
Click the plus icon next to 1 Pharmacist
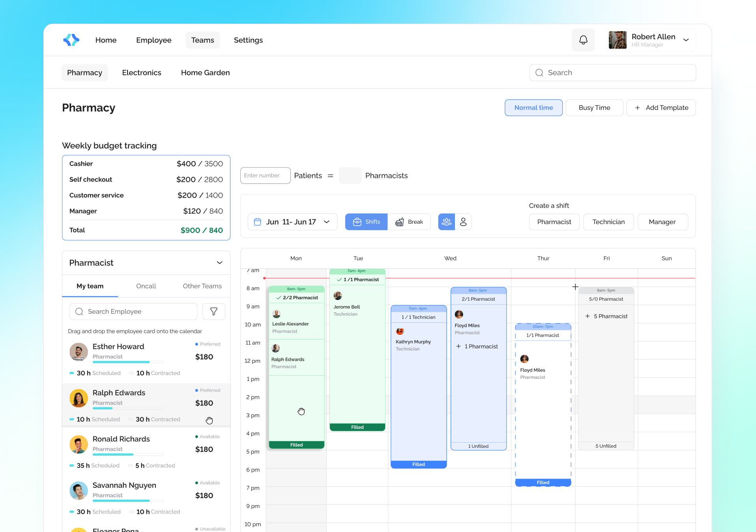pyautogui.click(x=458, y=346)
